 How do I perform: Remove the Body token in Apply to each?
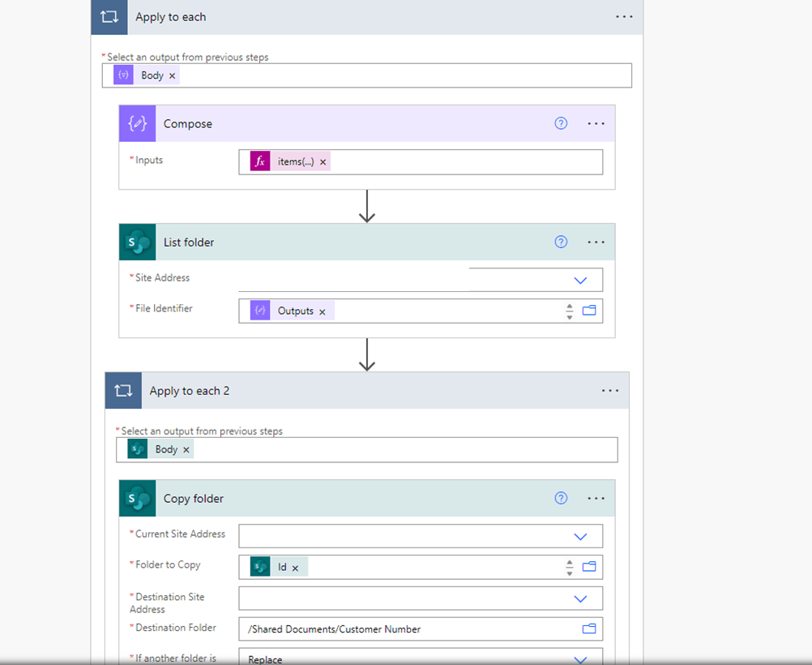(x=172, y=75)
